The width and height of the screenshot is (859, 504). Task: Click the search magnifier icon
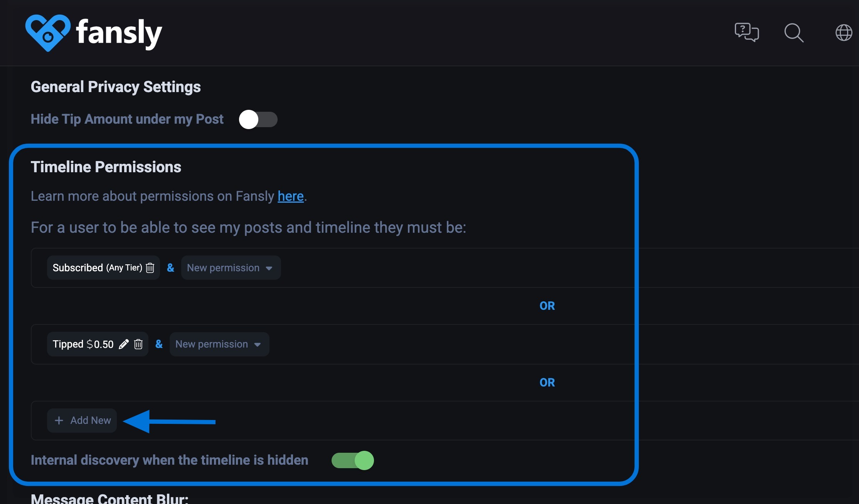(794, 32)
